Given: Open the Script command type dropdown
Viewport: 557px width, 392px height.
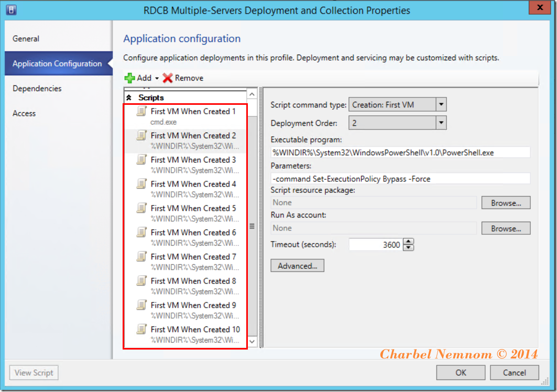Looking at the screenshot, I should [441, 104].
